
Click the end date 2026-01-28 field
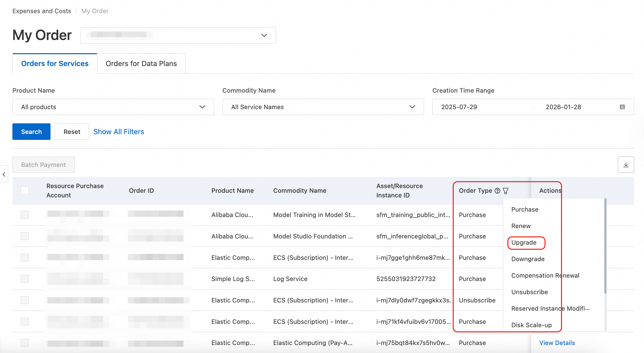(x=563, y=107)
